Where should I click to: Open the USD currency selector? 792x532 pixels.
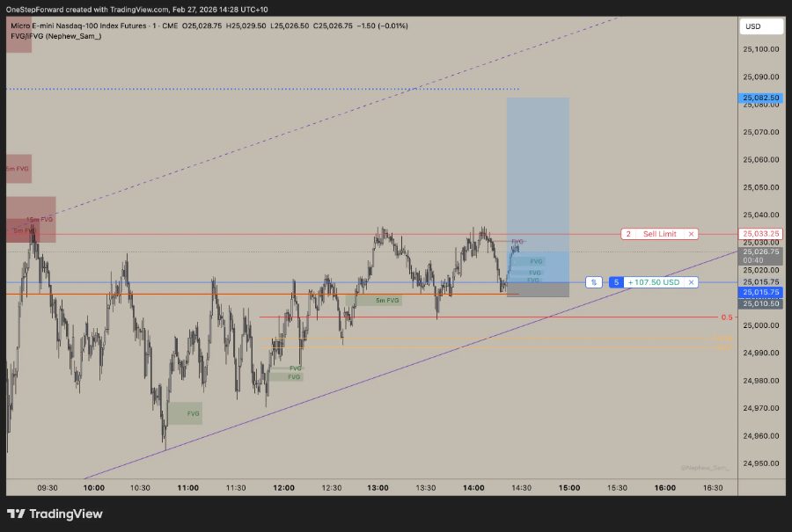pyautogui.click(x=761, y=26)
